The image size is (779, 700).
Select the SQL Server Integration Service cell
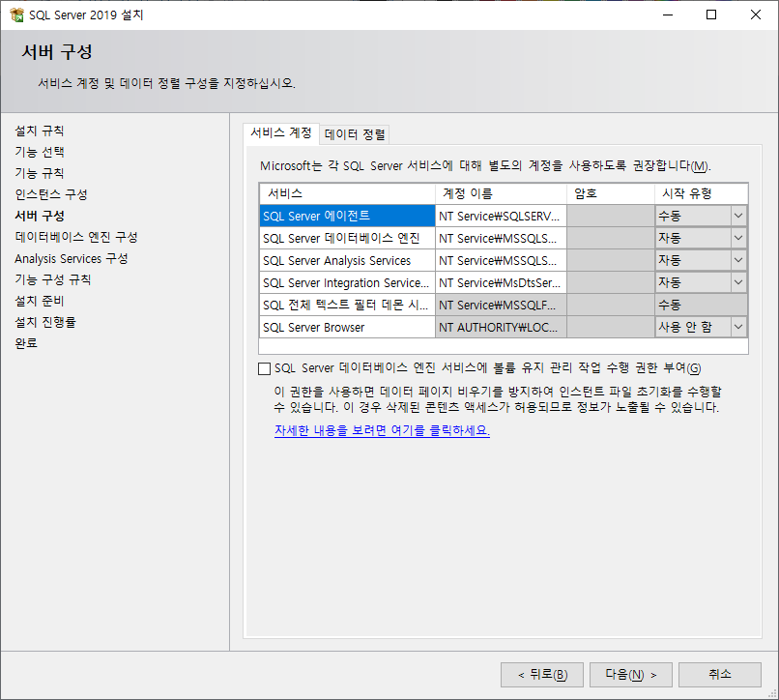[x=347, y=283]
